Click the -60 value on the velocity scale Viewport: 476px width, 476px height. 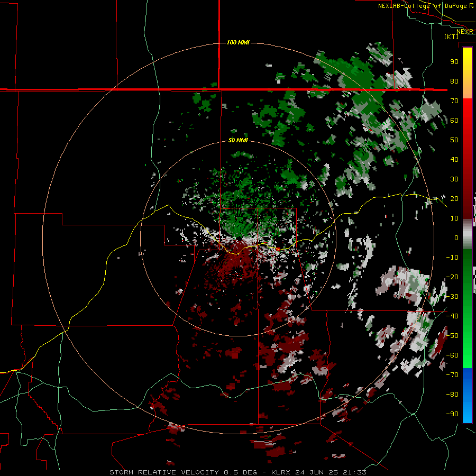pyautogui.click(x=452, y=355)
